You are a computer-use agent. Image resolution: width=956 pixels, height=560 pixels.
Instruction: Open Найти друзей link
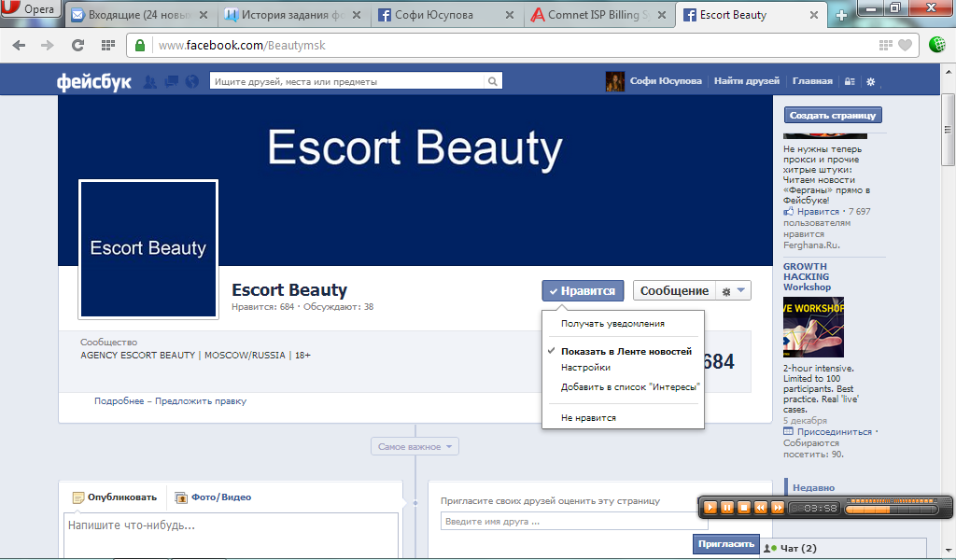tap(747, 81)
